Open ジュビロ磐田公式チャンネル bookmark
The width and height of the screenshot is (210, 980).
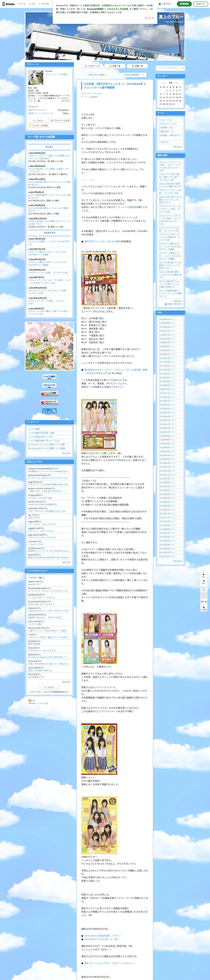40,437
